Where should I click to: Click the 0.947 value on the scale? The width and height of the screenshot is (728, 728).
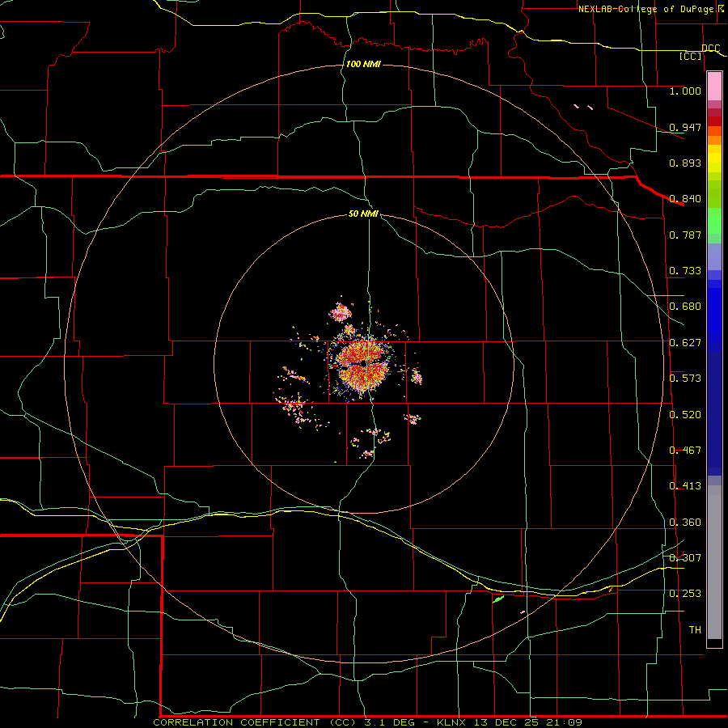[x=685, y=127]
